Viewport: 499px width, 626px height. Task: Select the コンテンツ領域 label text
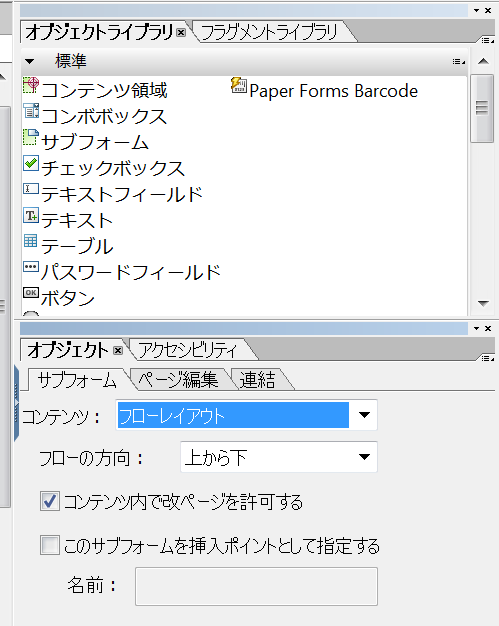point(105,90)
